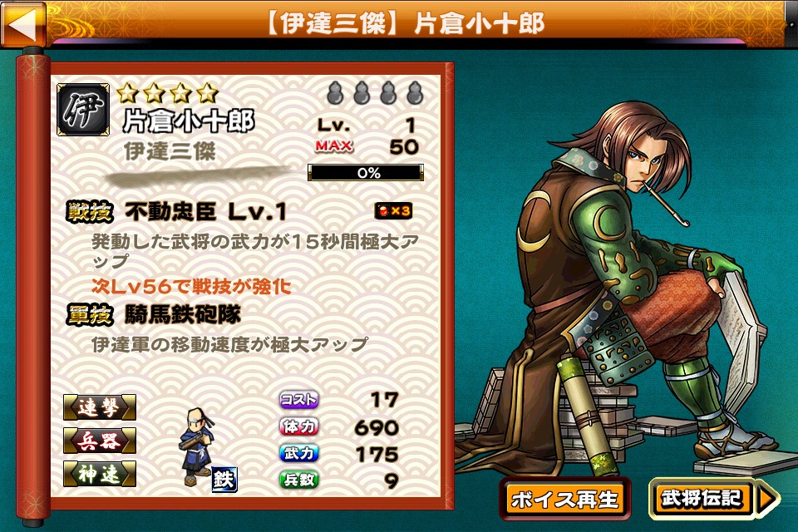Tap the 伊 clan emblem icon
The width and height of the screenshot is (798, 532).
pos(83,110)
